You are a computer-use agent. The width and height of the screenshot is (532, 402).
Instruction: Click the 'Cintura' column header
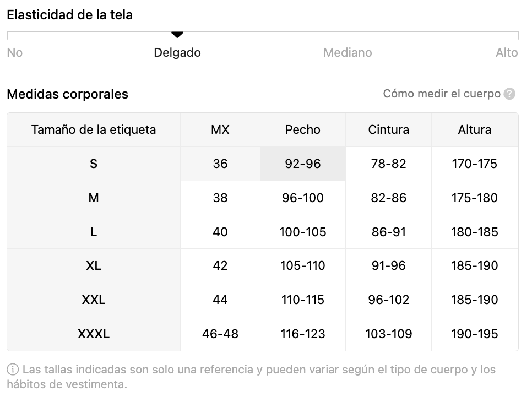(x=388, y=129)
